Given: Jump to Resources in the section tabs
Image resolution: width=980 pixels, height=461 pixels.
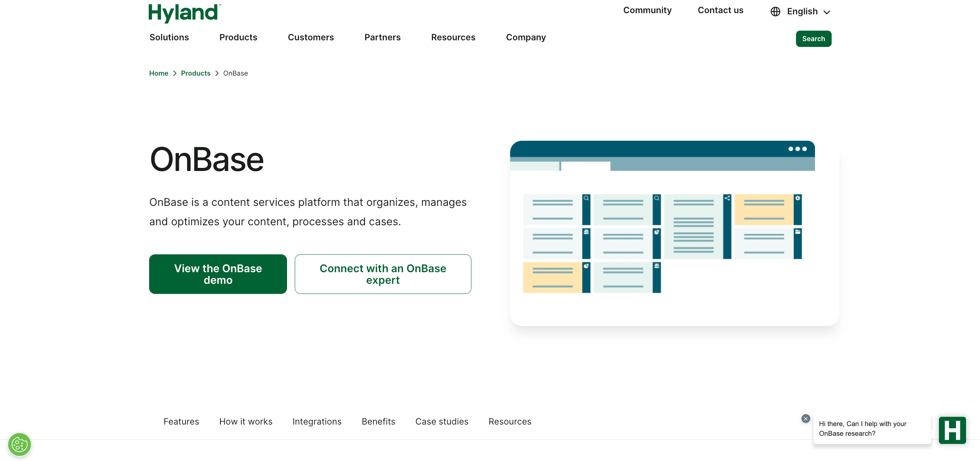Looking at the screenshot, I should coord(510,421).
